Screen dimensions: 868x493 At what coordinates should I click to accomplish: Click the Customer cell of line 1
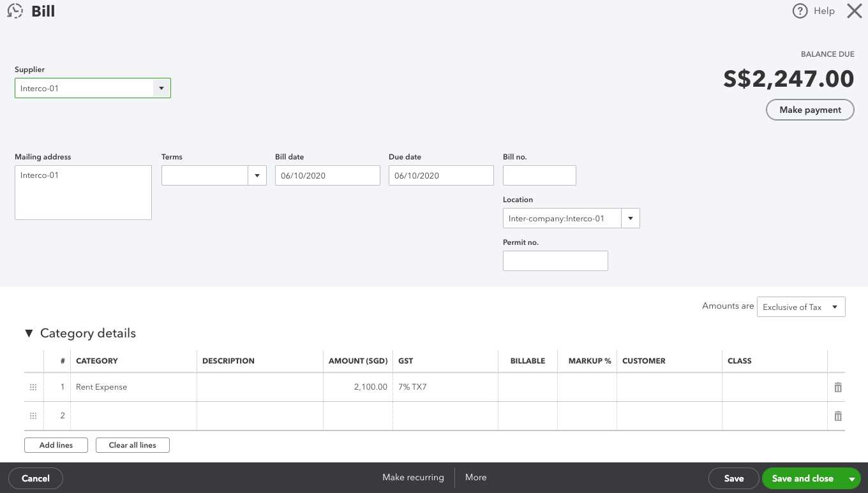(x=670, y=387)
